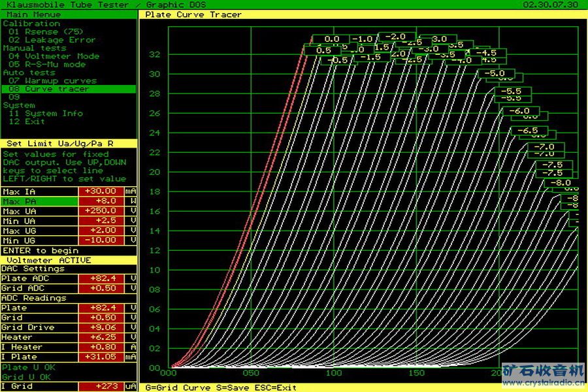
Task: Click the Klausmobile Tube Tester title text
Action: pyautogui.click(x=68, y=5)
